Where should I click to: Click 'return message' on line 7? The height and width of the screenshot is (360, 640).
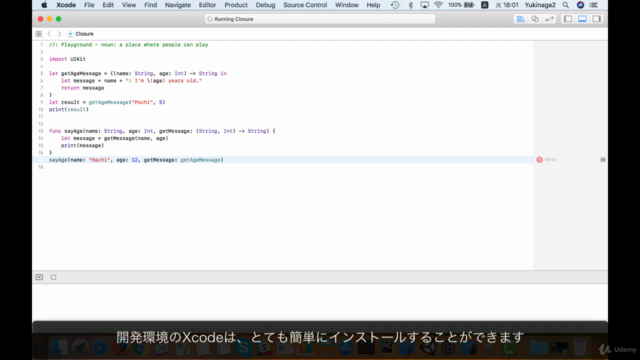pyautogui.click(x=82, y=88)
